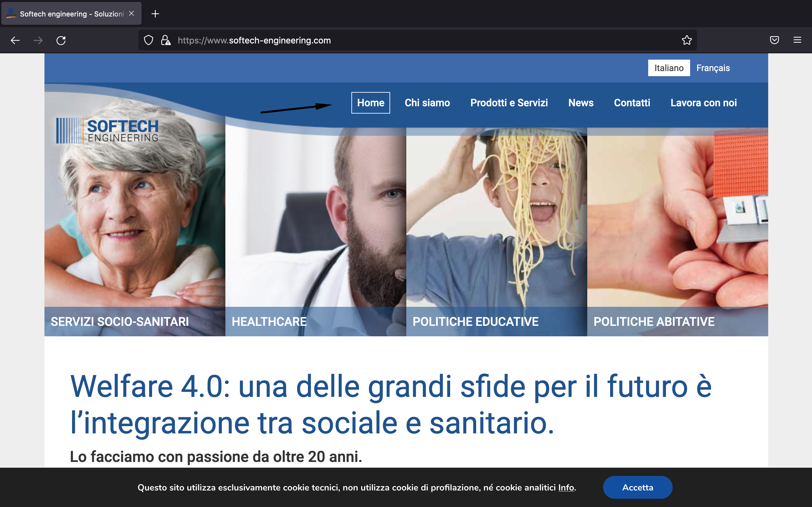
Task: Click the browser back arrow
Action: [15, 41]
